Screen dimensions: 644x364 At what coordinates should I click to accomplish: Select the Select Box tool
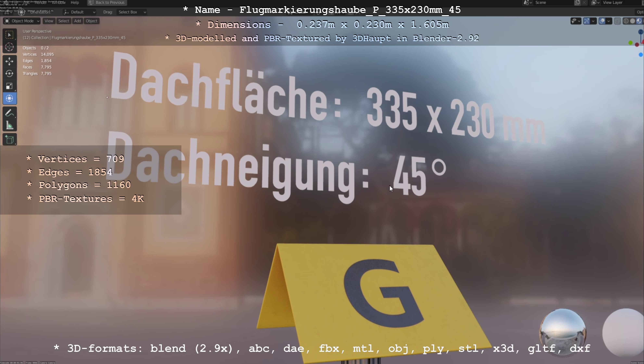click(9, 35)
